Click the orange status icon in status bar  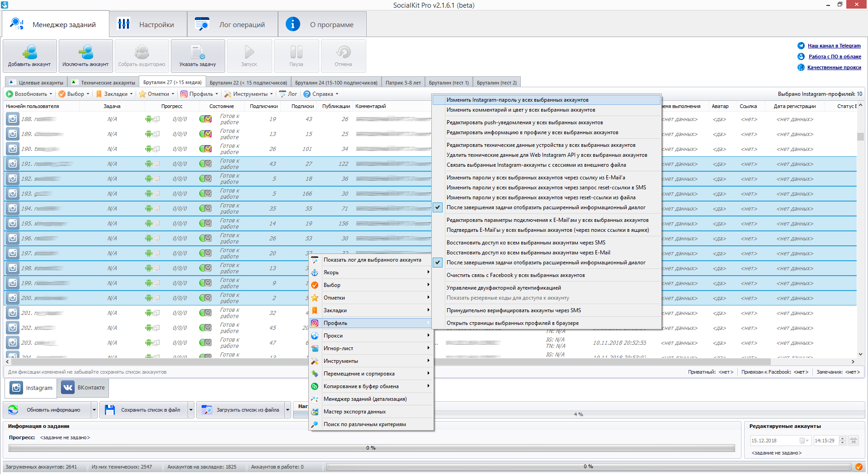[x=859, y=467]
